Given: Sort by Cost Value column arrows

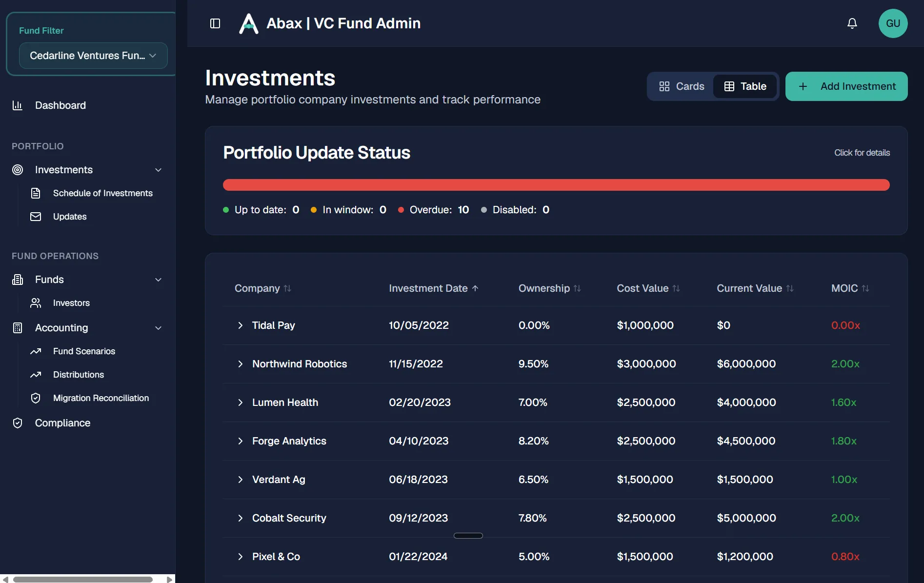Looking at the screenshot, I should 676,288.
